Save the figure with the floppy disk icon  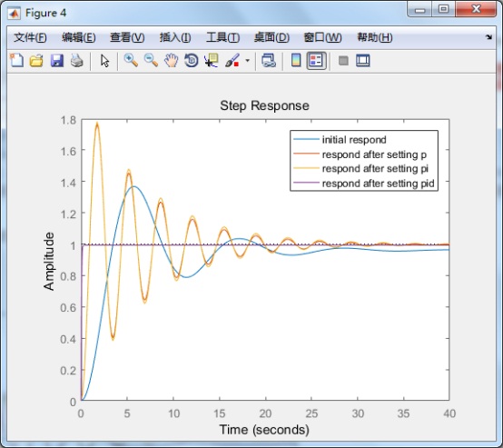[x=57, y=60]
